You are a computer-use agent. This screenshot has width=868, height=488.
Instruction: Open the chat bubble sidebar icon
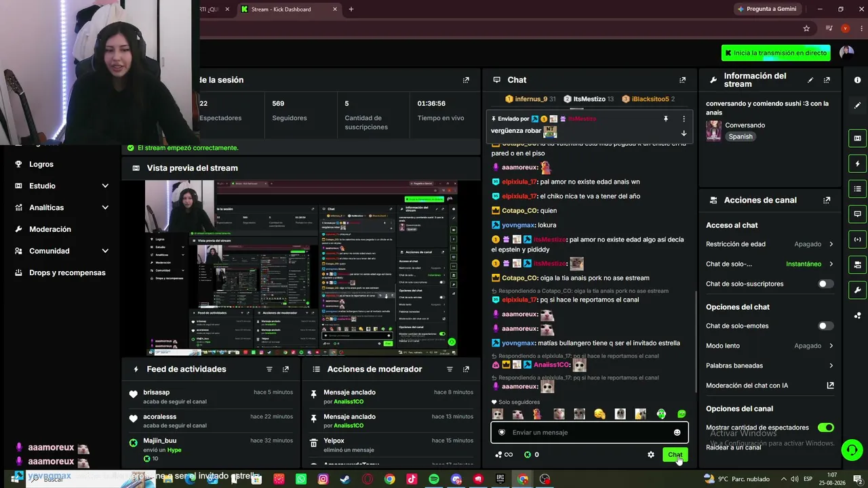click(858, 213)
